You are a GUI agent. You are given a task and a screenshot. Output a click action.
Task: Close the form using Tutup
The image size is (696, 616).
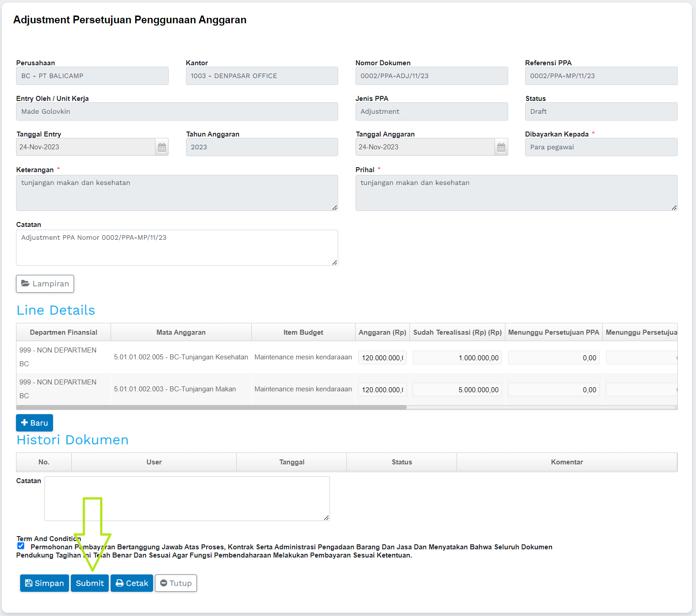click(175, 583)
